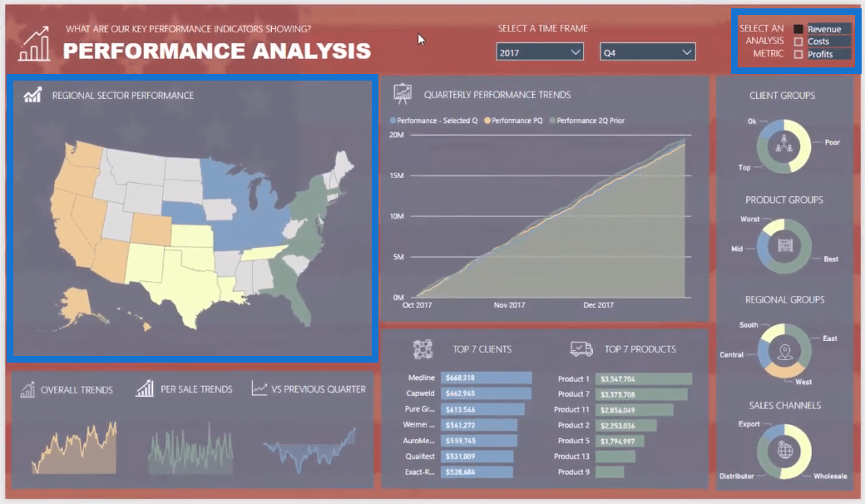
Task: Select the Weimei client bar
Action: pos(479,425)
